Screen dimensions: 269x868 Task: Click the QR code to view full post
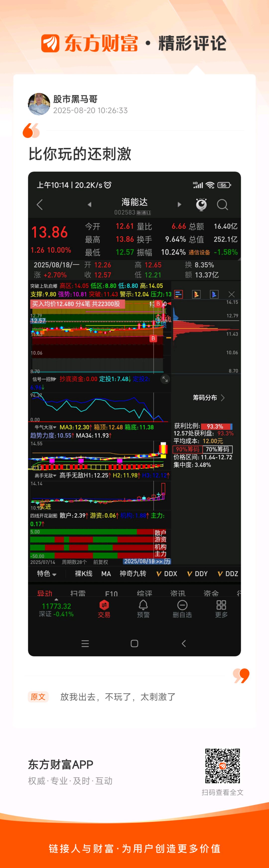tap(222, 766)
